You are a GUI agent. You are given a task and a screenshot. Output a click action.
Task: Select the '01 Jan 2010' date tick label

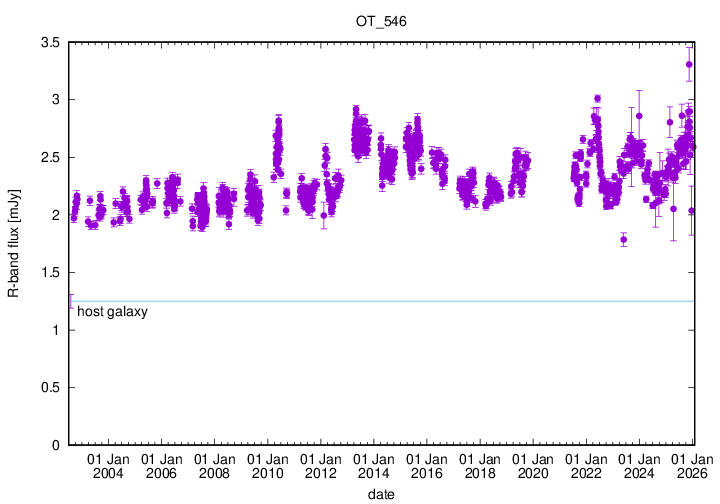tap(267, 465)
